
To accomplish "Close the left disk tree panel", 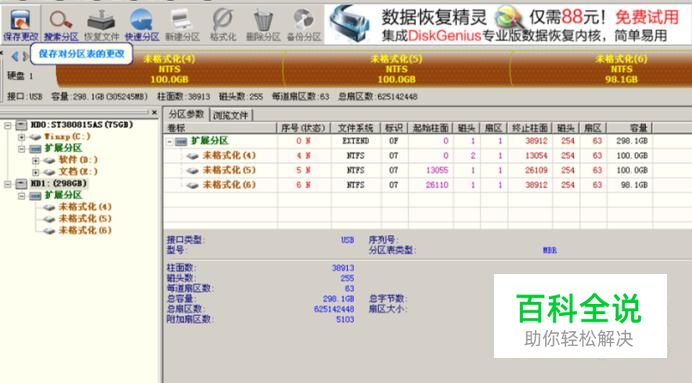I will click(x=154, y=113).
